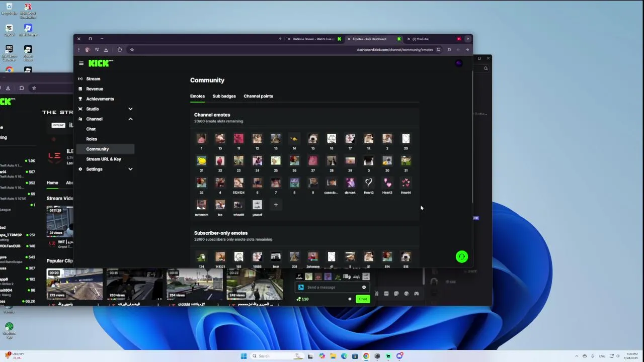Click the dashboard.kick.com address bar

[x=395, y=50]
